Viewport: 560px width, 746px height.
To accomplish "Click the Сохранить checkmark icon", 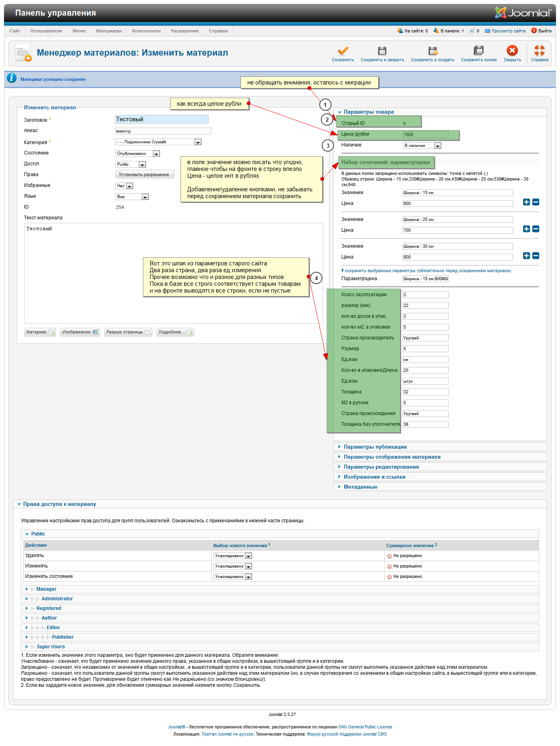I will click(343, 51).
